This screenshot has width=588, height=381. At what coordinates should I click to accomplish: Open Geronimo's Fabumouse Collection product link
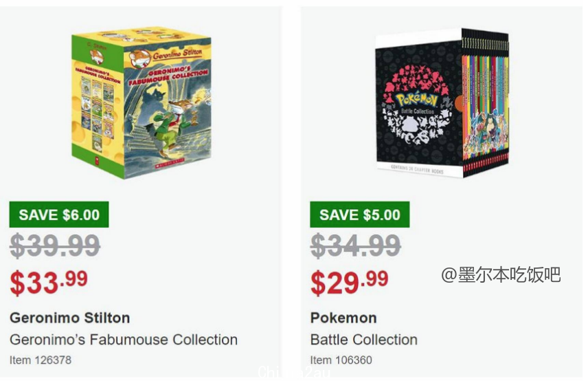pyautogui.click(x=124, y=340)
